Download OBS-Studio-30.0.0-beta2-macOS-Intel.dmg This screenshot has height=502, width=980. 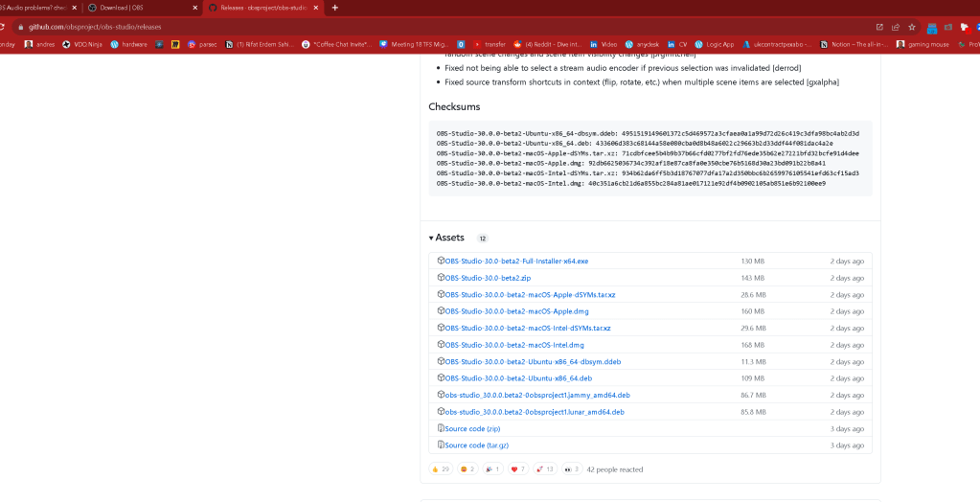[x=514, y=345]
